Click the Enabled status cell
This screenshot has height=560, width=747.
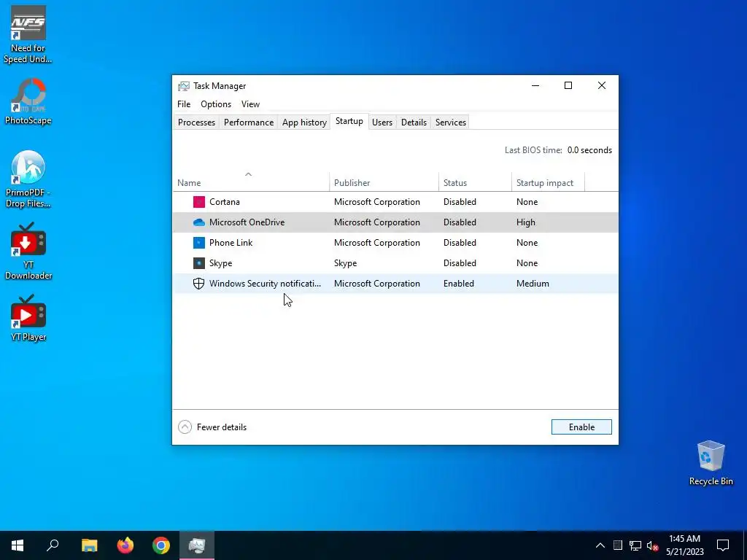(x=459, y=284)
